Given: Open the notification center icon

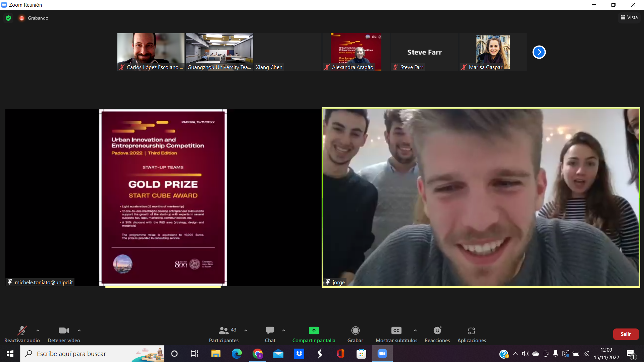Looking at the screenshot, I should (631, 354).
